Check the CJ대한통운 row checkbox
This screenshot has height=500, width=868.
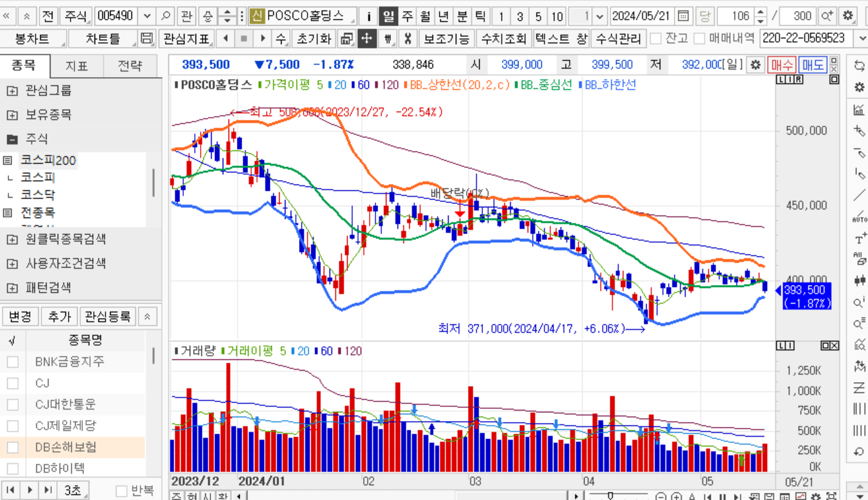pyautogui.click(x=12, y=404)
